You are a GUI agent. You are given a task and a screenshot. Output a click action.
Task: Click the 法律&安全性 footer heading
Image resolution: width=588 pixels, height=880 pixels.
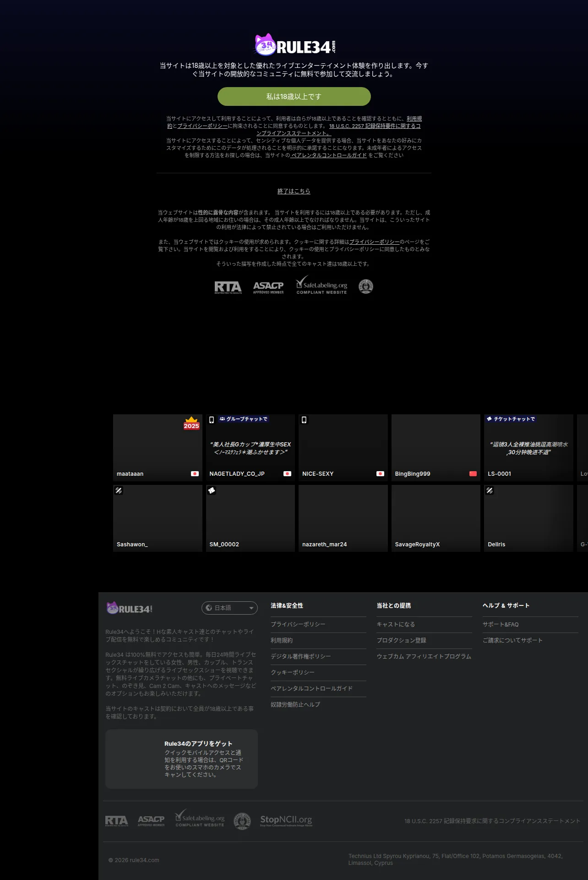point(287,605)
